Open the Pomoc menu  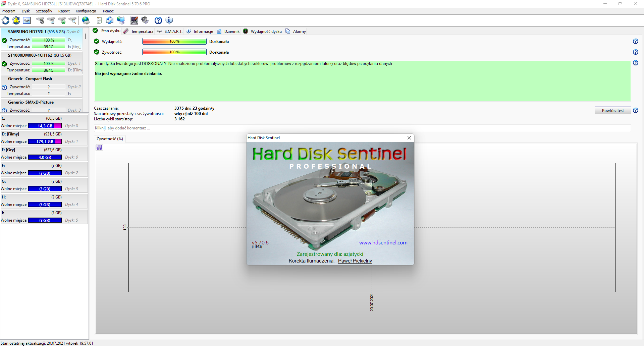tap(108, 11)
